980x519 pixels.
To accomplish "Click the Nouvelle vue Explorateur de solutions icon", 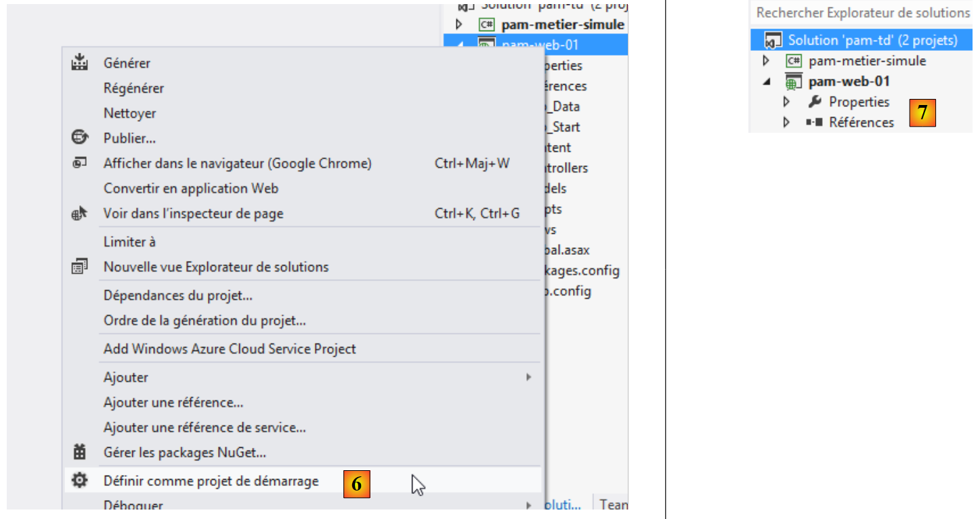I will [80, 267].
